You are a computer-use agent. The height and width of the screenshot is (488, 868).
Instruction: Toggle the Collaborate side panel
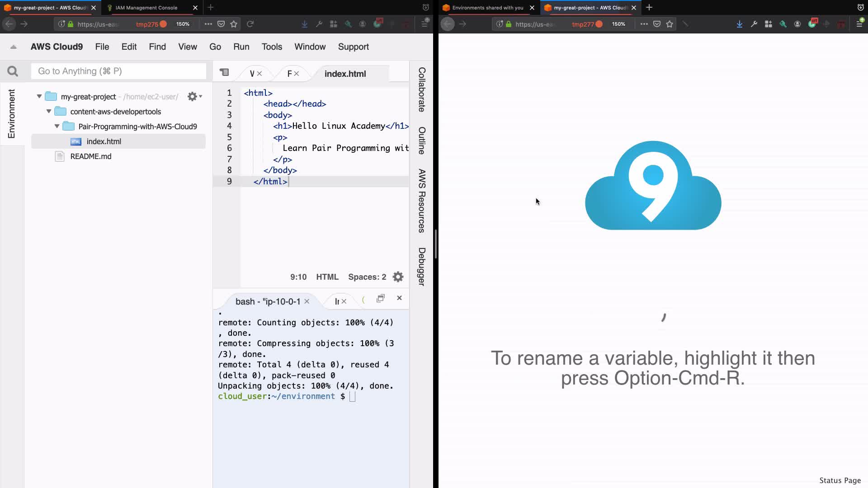tap(421, 89)
